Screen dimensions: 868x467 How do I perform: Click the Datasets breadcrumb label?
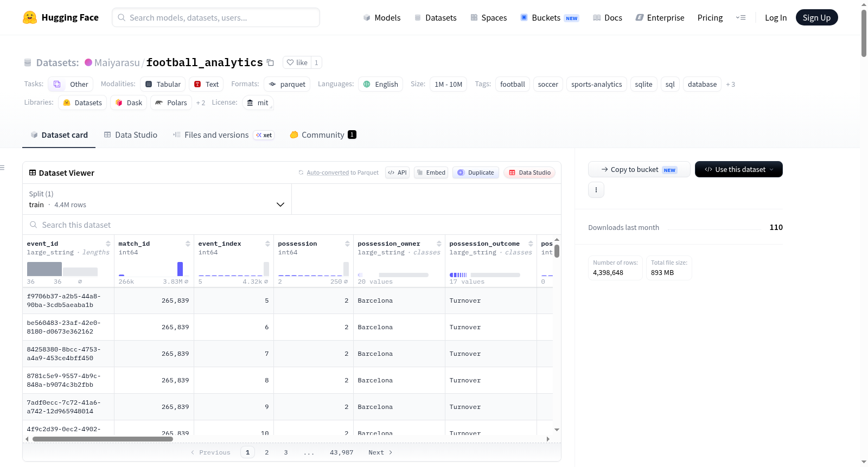coord(57,62)
